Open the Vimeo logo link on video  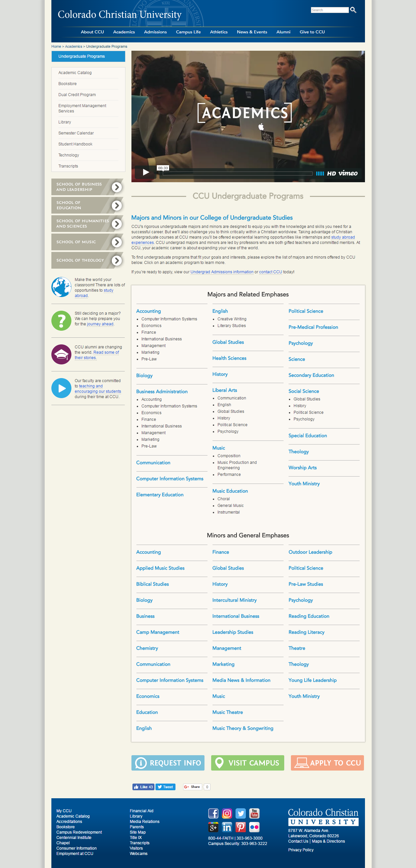click(348, 173)
